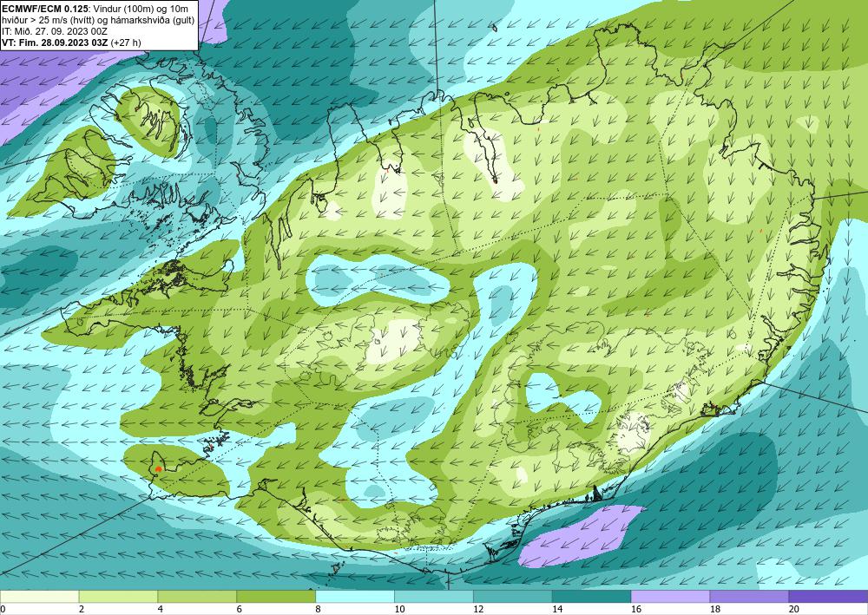Click the 16–18 m/s light purple legend swatch
868x615 pixels.
pos(670,596)
